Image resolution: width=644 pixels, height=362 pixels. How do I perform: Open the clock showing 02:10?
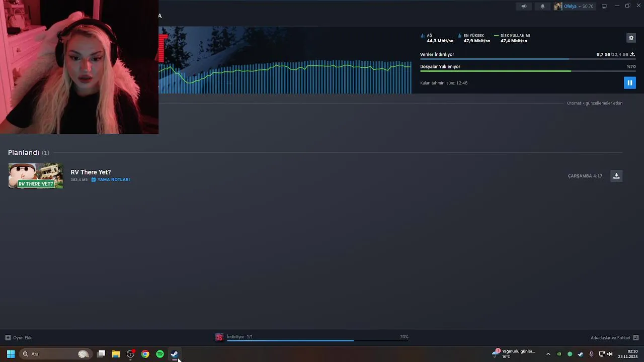628,354
